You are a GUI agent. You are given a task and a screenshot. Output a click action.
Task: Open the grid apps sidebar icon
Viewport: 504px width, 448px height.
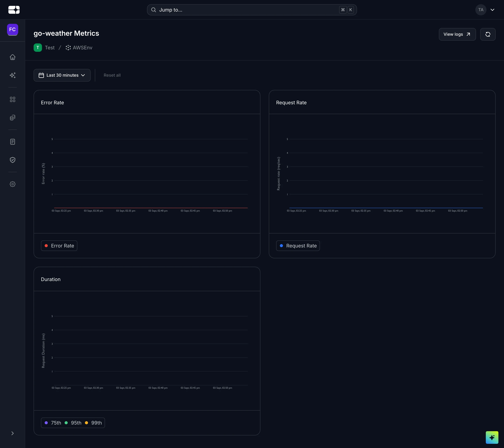pos(13,99)
